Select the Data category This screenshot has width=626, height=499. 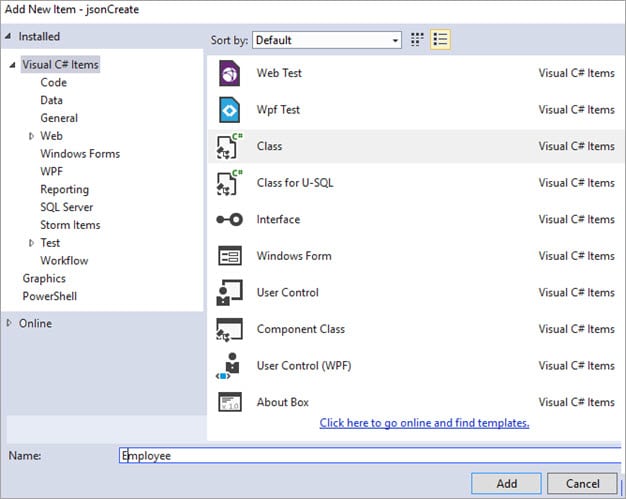pos(52,100)
